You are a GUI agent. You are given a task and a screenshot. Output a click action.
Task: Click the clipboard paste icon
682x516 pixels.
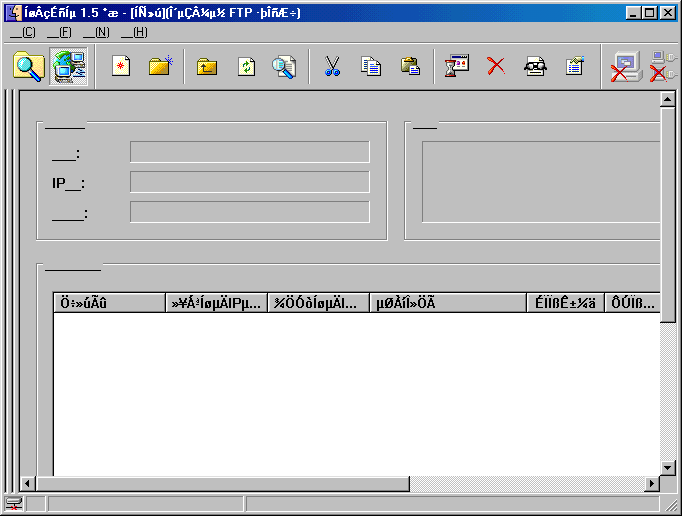(x=410, y=67)
